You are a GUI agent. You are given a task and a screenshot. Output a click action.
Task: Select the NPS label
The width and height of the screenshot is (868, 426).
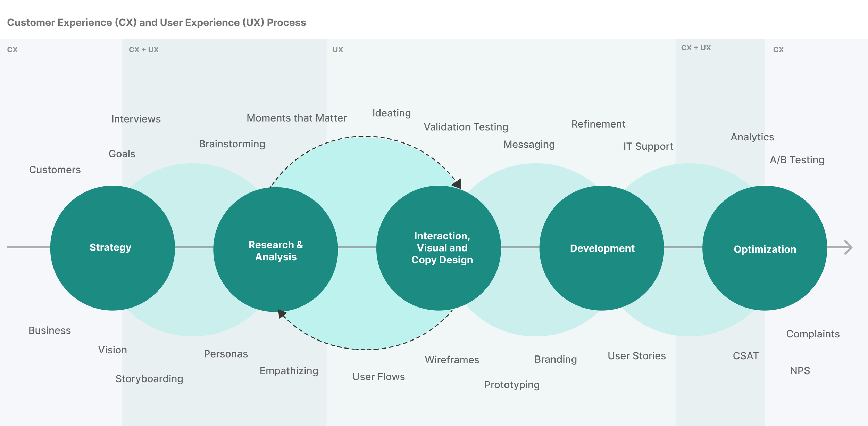(800, 371)
